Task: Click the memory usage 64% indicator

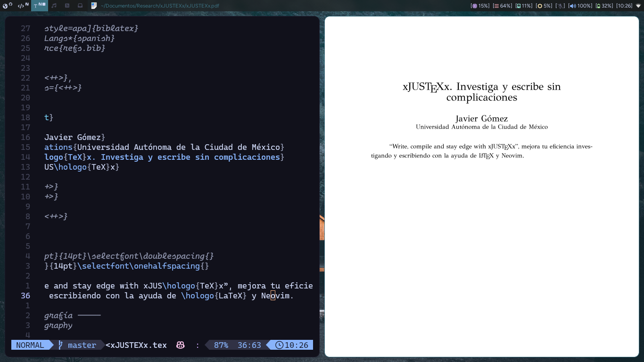Action: (x=503, y=6)
